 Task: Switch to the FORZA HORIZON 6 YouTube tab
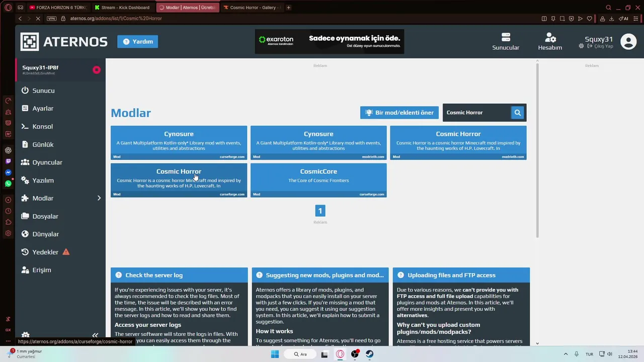[x=58, y=8]
